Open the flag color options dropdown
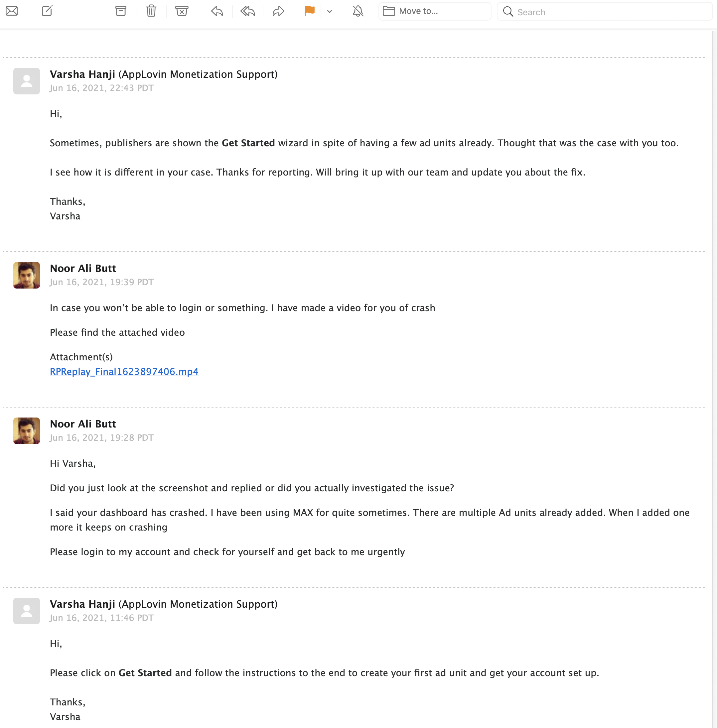The image size is (717, 728). coord(330,12)
